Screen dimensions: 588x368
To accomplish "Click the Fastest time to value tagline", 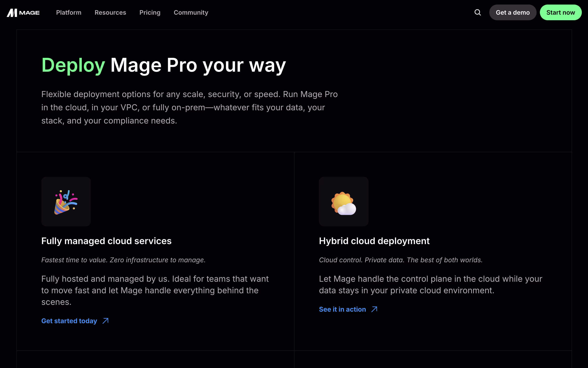I will (123, 260).
